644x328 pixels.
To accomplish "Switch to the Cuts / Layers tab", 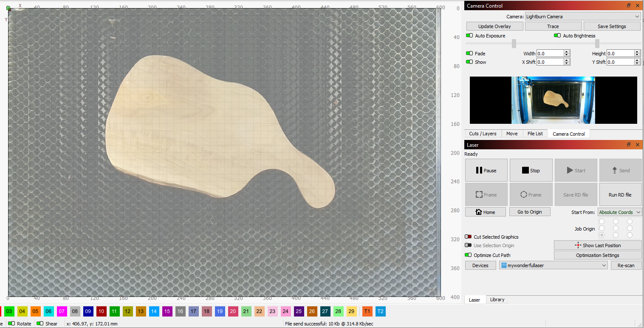I will click(483, 134).
